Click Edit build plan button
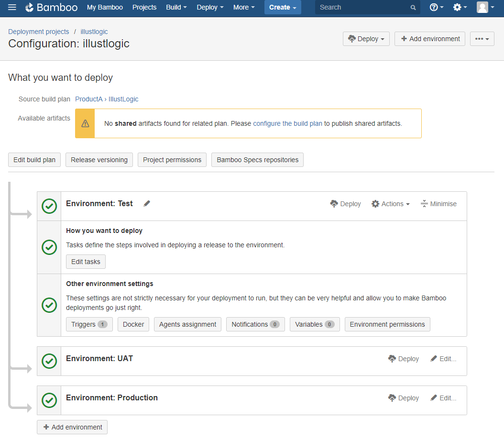Viewport: 504px width, 441px height. tap(34, 160)
